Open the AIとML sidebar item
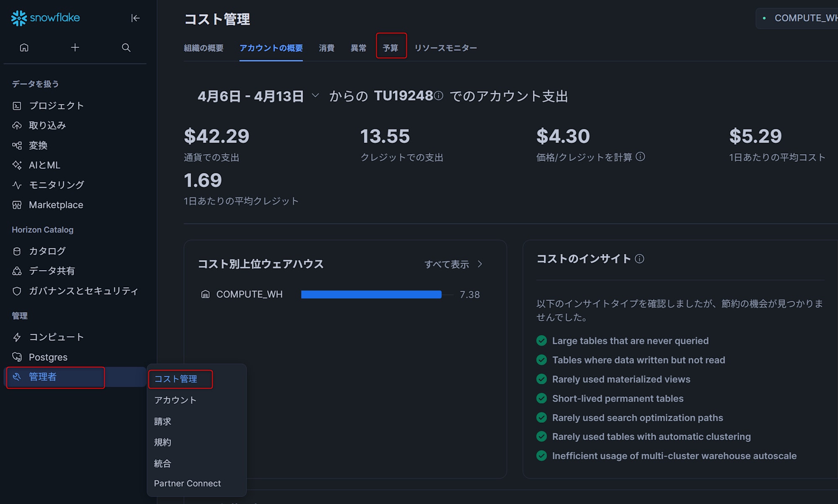The image size is (838, 504). coord(44,165)
